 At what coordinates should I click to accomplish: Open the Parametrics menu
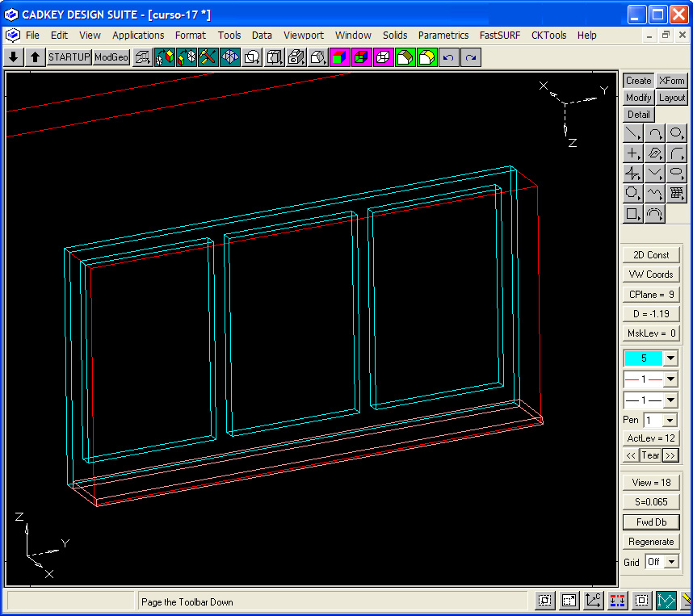tap(443, 36)
